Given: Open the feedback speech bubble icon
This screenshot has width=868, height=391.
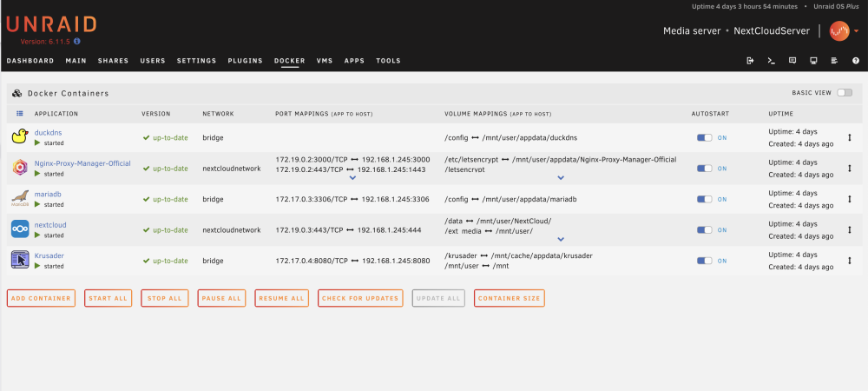Looking at the screenshot, I should (792, 60).
